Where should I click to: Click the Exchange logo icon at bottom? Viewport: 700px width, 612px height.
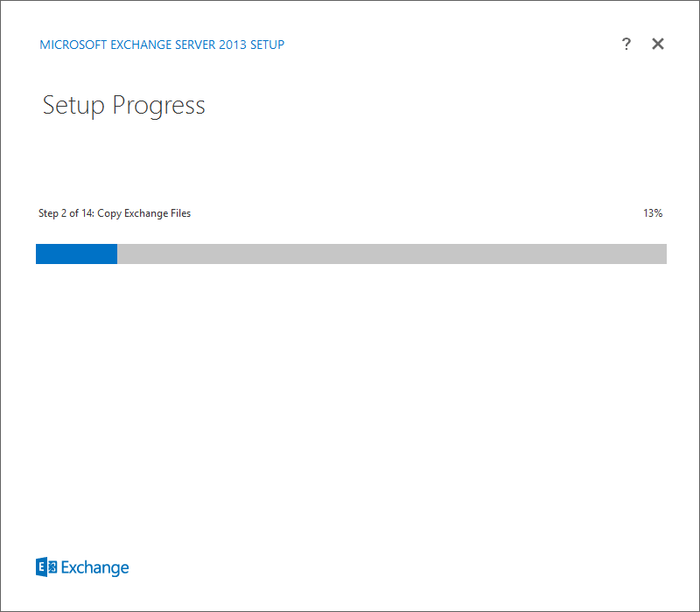[46, 567]
